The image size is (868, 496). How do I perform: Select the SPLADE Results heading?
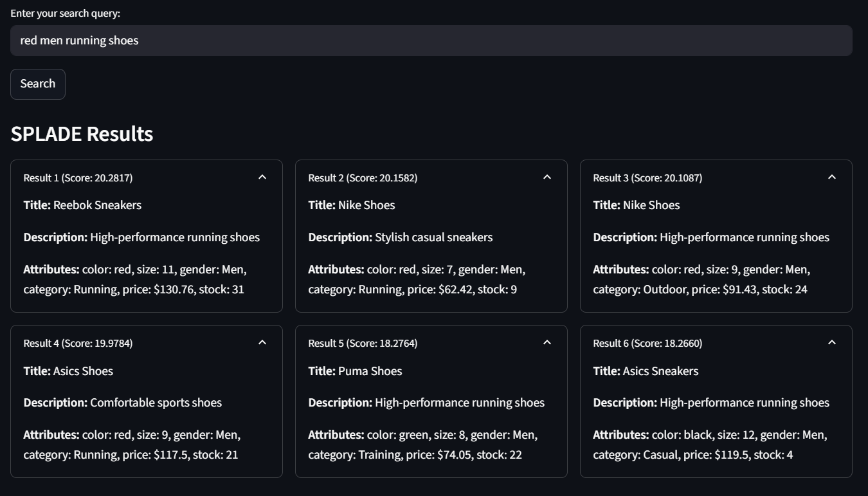[82, 134]
